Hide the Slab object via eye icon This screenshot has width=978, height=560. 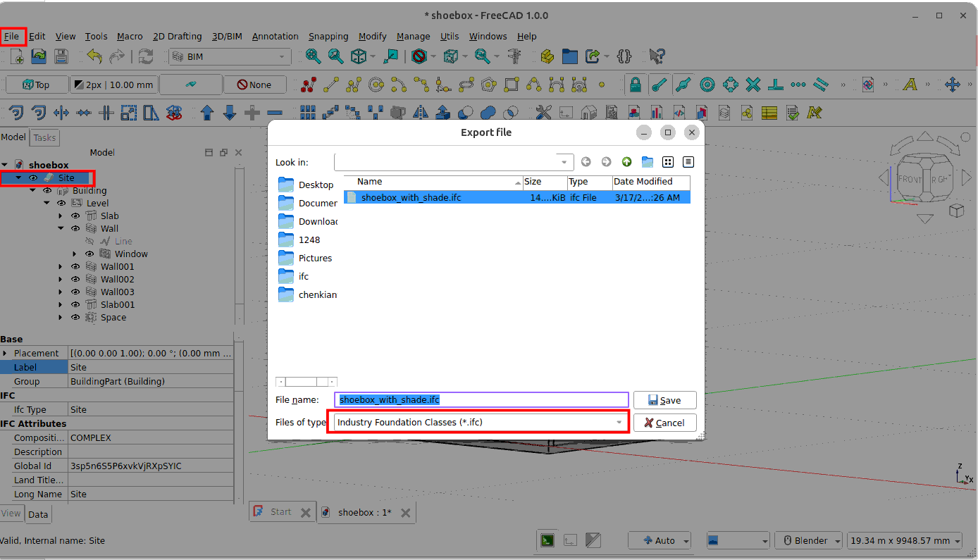click(x=75, y=216)
